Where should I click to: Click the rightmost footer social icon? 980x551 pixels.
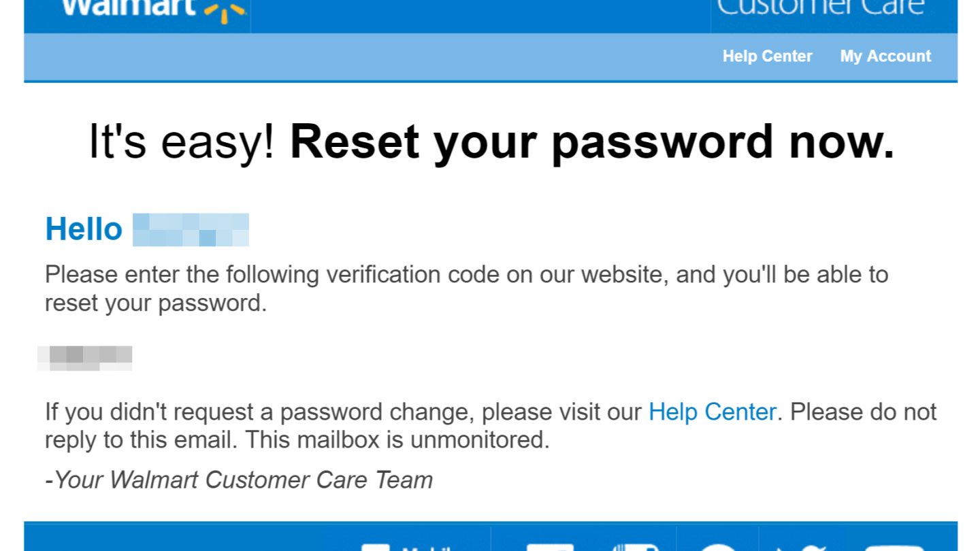point(894,547)
